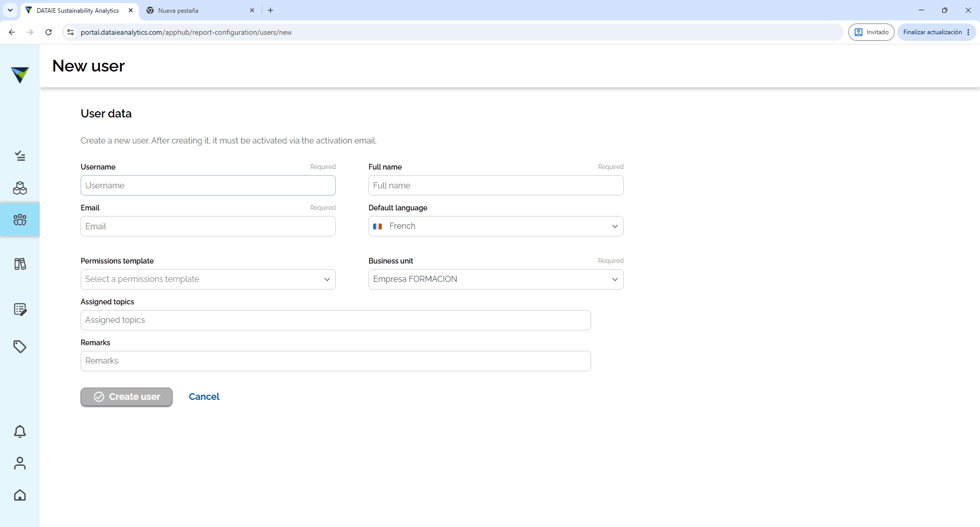Go to home via the sidebar house icon
980x527 pixels.
point(20,495)
